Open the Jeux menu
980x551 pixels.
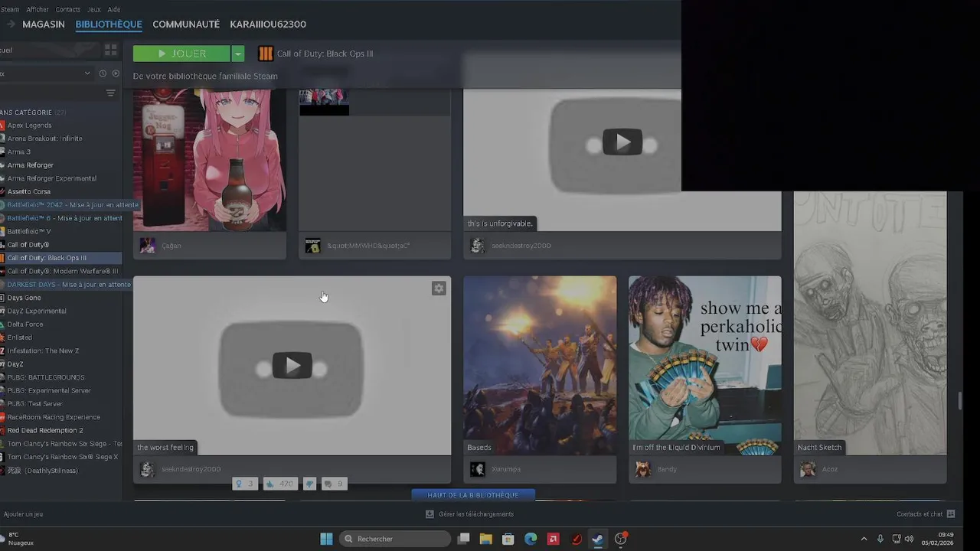[94, 9]
